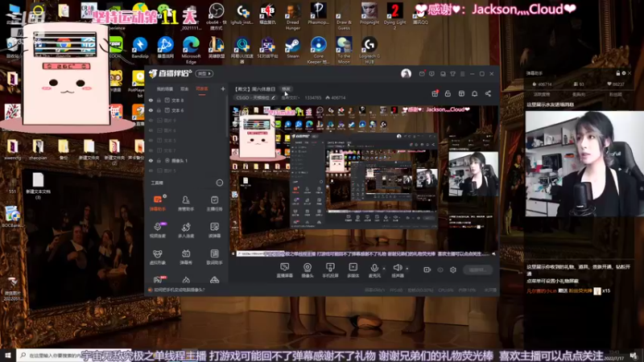Add a 摄像头 camera source
644x362 pixels.
[308, 270]
